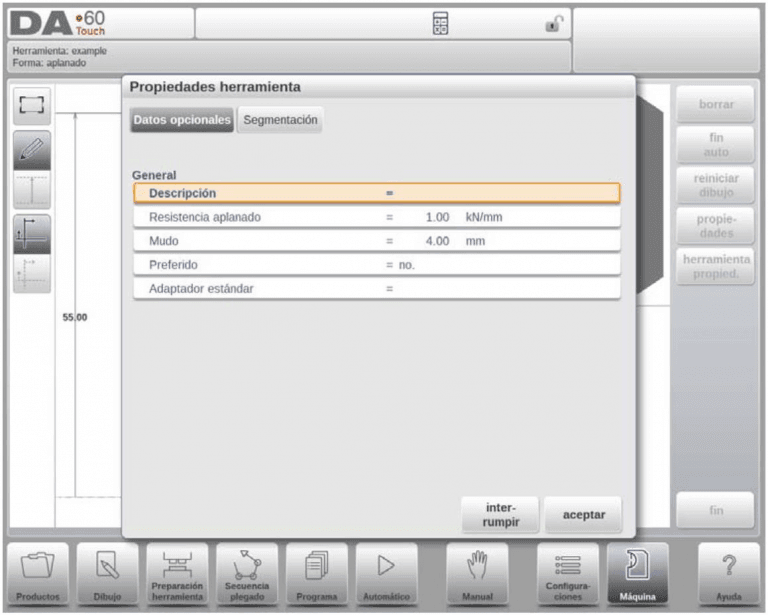This screenshot has width=768, height=615.
Task: Select the vertical dimension line tool
Action: click(32, 190)
